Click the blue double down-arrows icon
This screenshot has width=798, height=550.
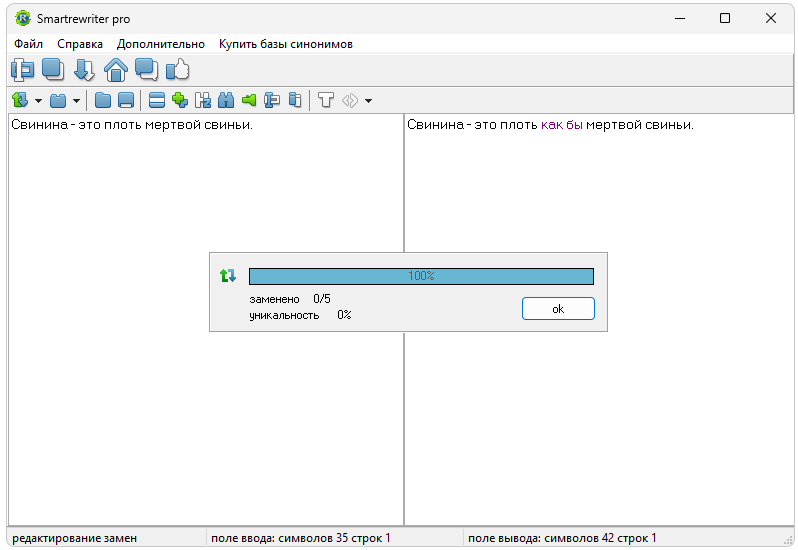pyautogui.click(x=84, y=70)
